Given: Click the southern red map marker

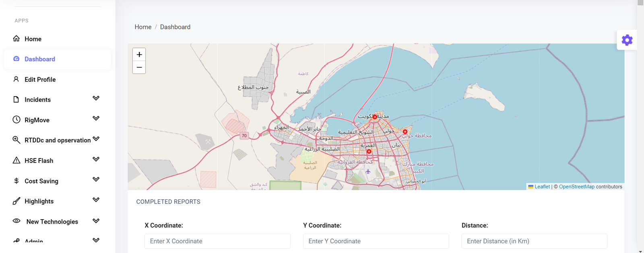Looking at the screenshot, I should (369, 151).
